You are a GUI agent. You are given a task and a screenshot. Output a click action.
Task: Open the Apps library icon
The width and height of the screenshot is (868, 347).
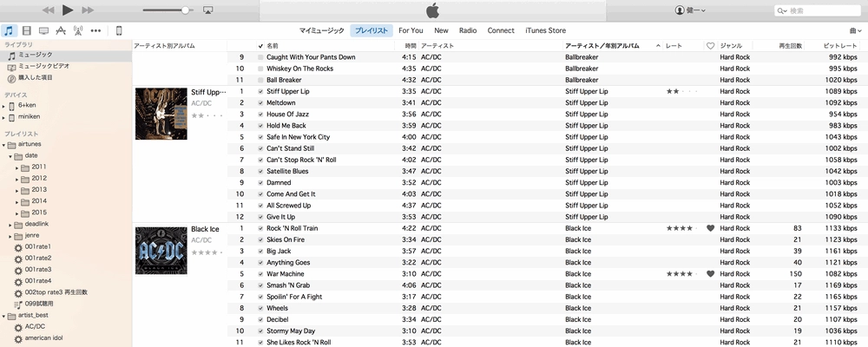(x=60, y=30)
